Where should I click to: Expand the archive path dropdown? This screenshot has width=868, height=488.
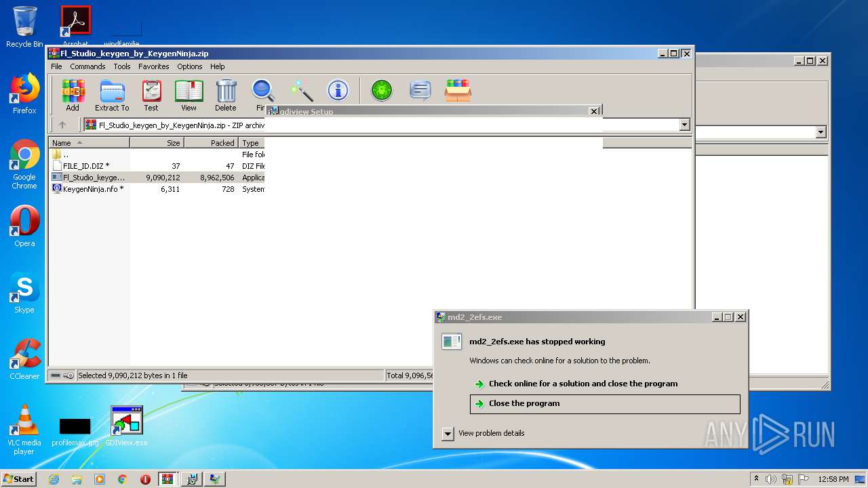click(684, 125)
